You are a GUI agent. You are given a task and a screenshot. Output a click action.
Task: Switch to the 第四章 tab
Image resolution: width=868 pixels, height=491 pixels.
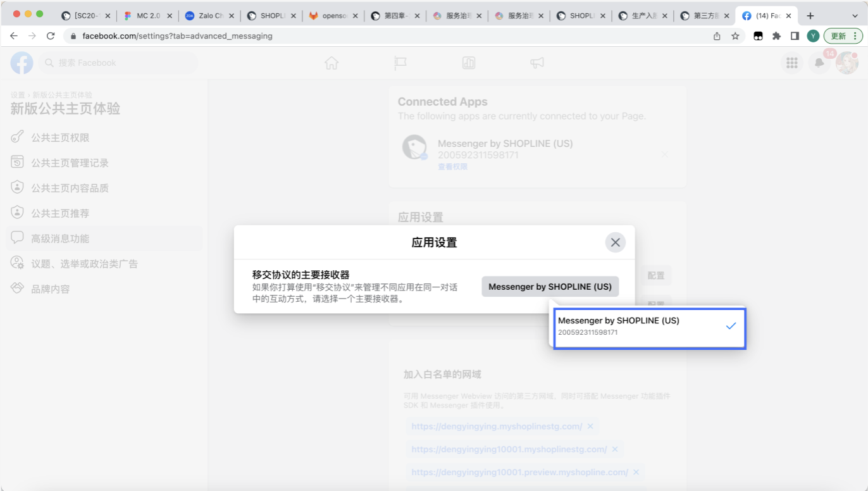pyautogui.click(x=395, y=16)
